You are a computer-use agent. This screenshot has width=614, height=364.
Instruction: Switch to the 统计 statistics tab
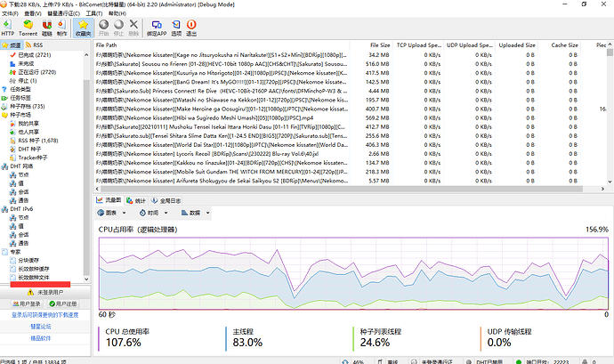136,200
